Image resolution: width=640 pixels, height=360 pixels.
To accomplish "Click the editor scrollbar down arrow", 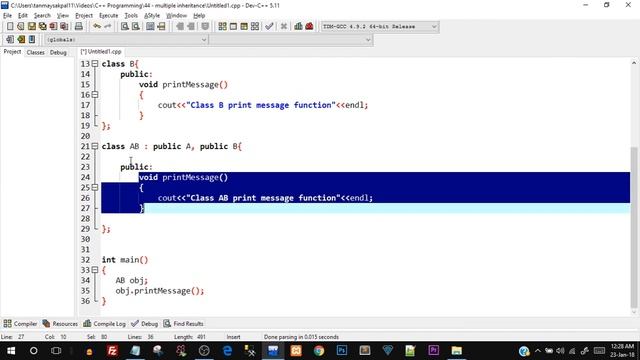I will [x=633, y=312].
